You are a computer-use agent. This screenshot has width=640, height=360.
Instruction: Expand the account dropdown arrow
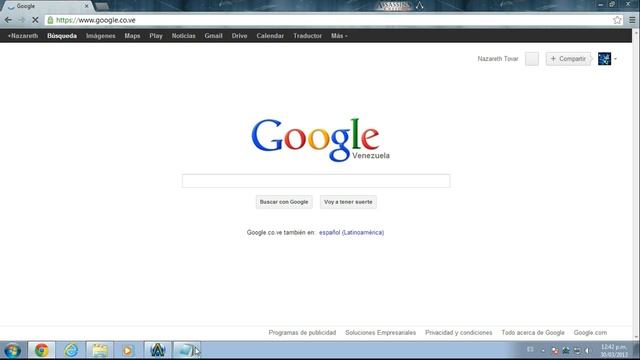tap(616, 59)
